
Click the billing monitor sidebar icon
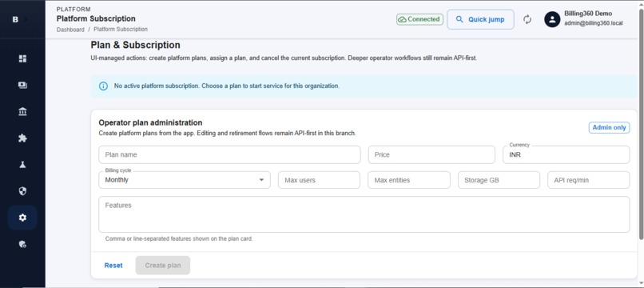pos(22,85)
